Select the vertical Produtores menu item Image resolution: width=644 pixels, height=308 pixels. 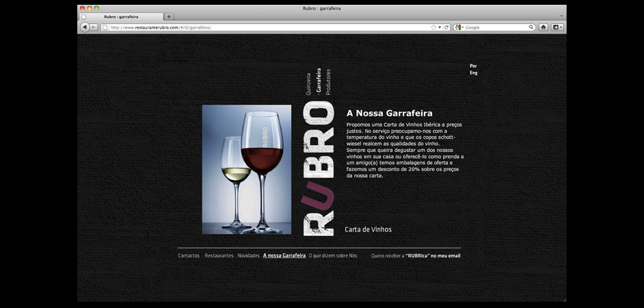[328, 81]
